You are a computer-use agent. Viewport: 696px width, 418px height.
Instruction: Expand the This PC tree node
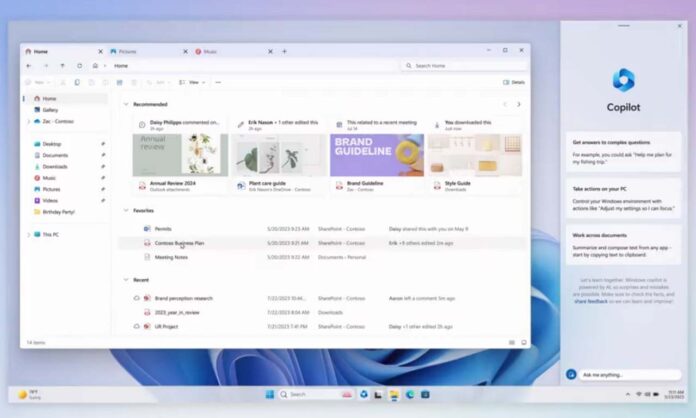tap(28, 234)
